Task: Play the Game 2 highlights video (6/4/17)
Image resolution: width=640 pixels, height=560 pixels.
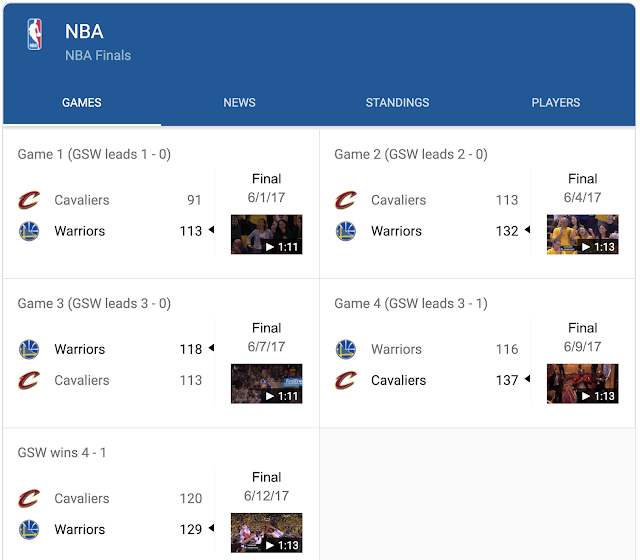Action: pos(582,234)
